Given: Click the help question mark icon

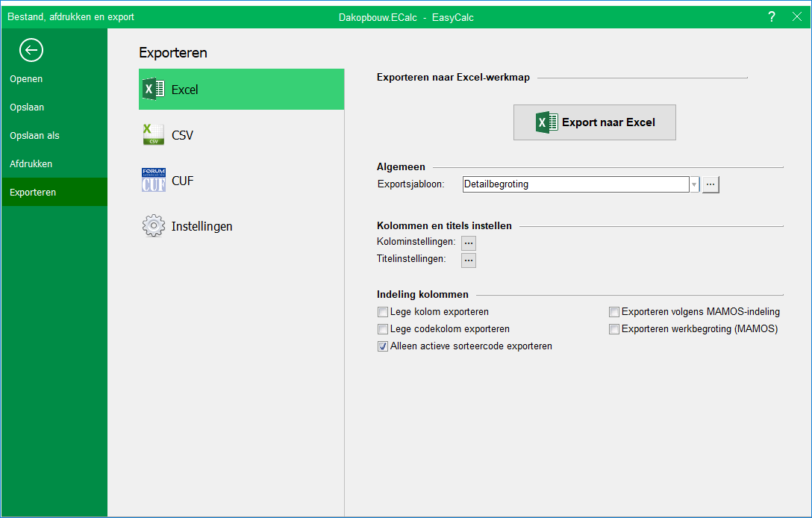Looking at the screenshot, I should tap(772, 16).
